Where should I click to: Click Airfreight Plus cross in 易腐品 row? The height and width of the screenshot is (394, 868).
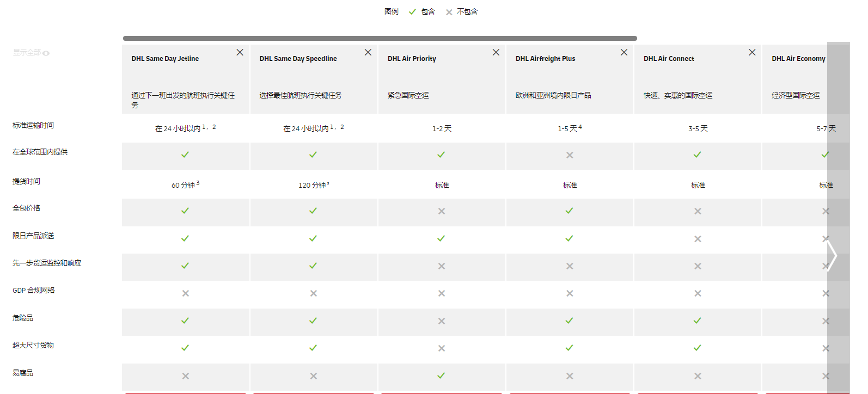570,376
